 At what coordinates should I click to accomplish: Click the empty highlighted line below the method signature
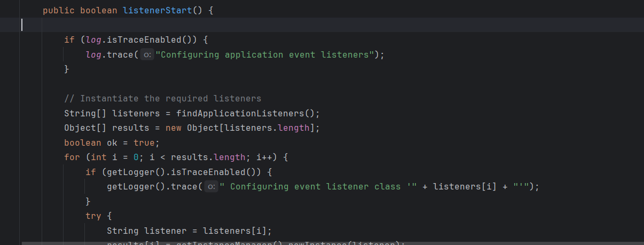pos(320,25)
